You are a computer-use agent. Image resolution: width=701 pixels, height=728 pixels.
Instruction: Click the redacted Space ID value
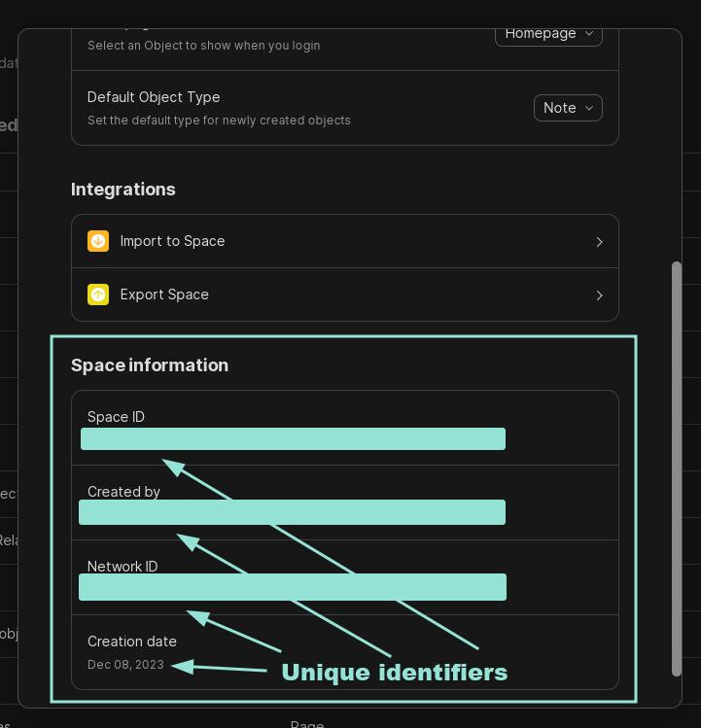click(x=293, y=438)
